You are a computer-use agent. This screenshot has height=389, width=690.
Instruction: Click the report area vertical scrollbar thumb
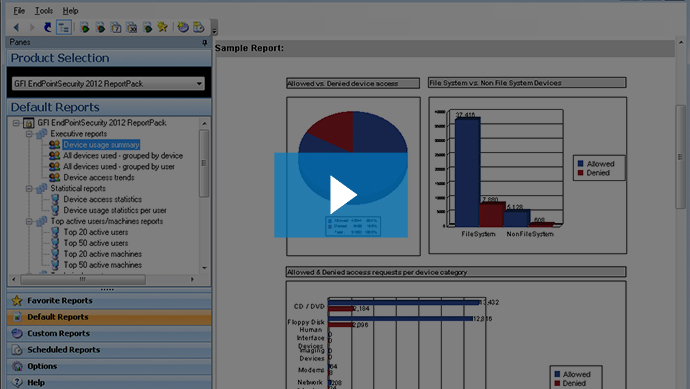tap(680, 157)
